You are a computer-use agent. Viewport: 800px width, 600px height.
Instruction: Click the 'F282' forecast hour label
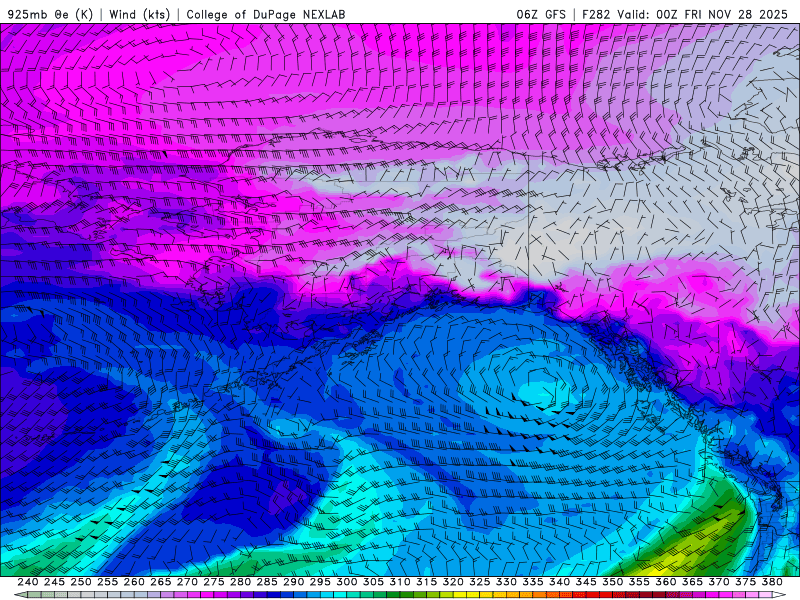tap(596, 14)
